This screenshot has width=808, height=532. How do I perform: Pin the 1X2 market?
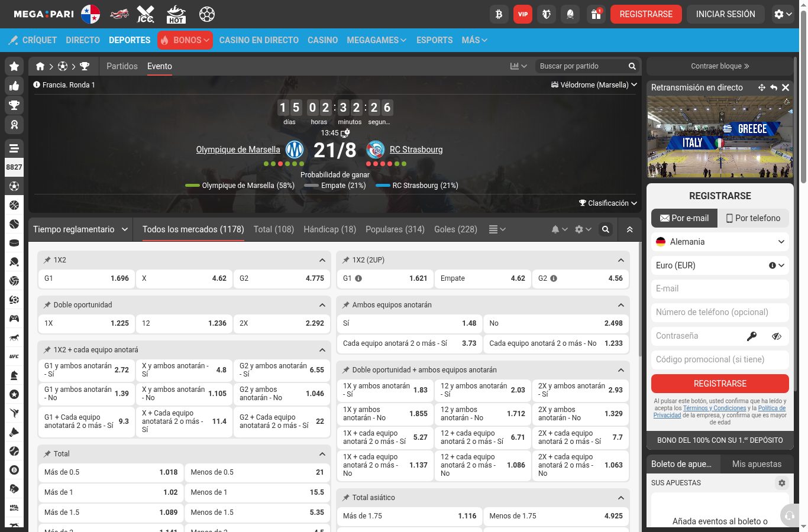tap(47, 260)
